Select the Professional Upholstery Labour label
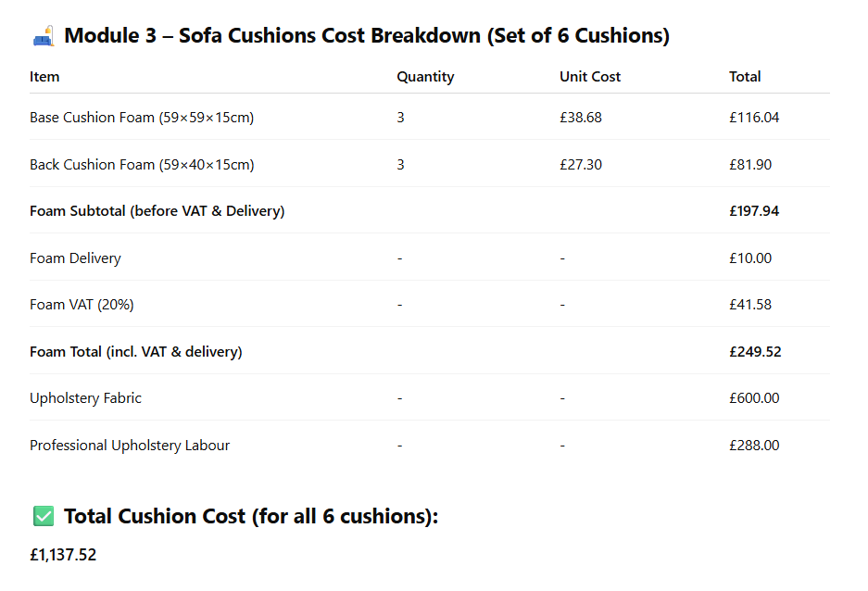This screenshot has width=868, height=591. point(130,446)
